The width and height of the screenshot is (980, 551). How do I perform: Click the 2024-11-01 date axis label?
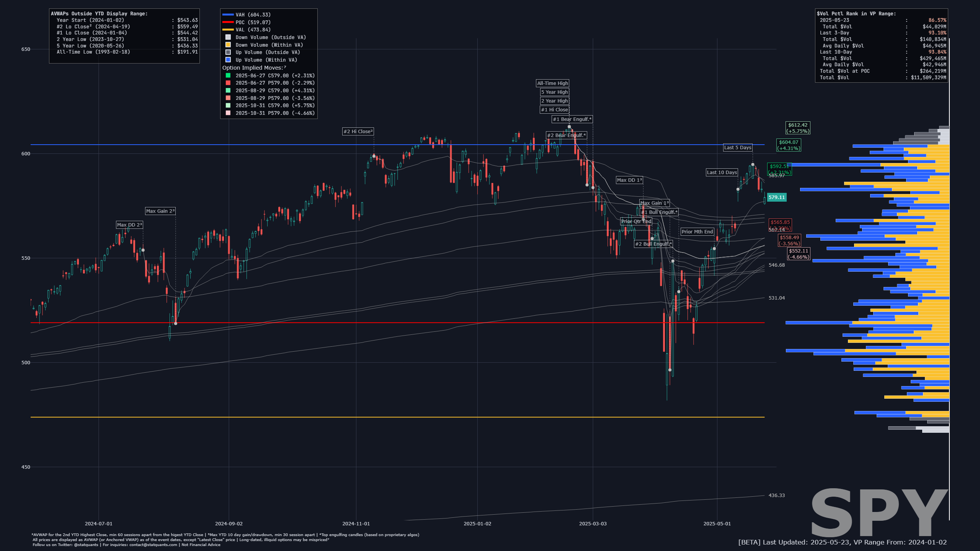(356, 524)
